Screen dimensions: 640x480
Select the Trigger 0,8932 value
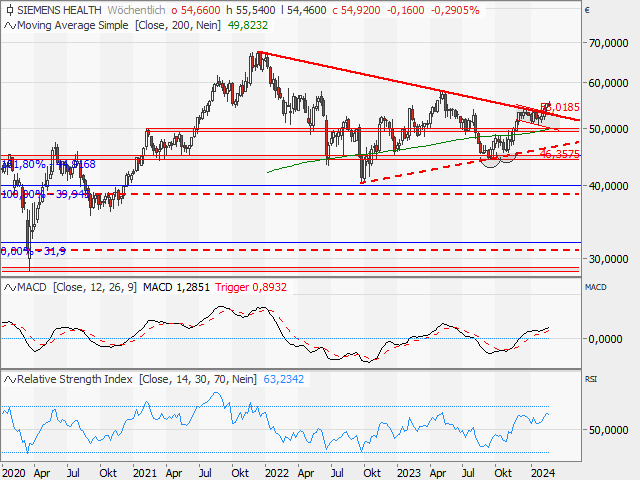[x=251, y=287]
